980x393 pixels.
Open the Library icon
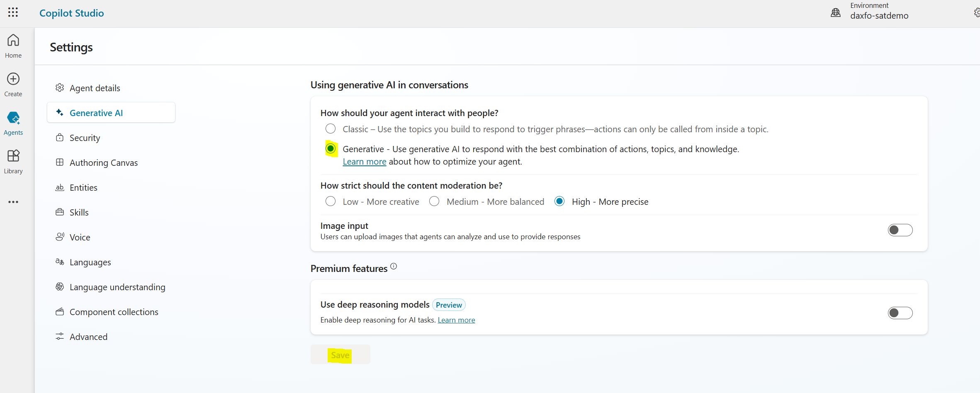coord(13,156)
